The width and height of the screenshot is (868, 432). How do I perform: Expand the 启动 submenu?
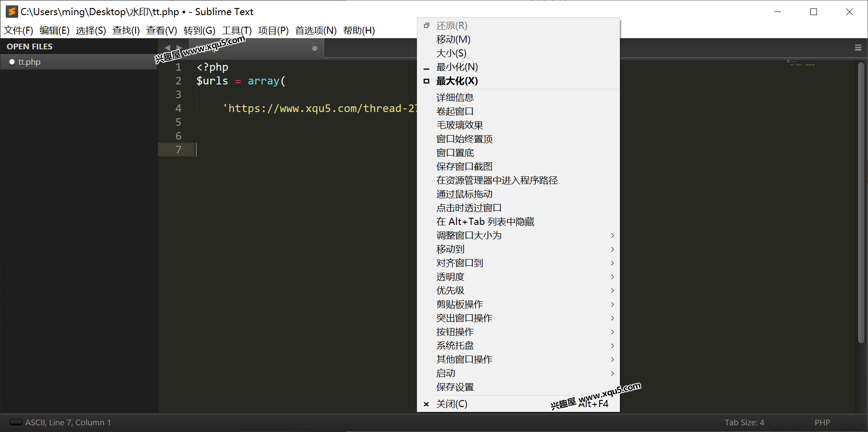(x=518, y=373)
